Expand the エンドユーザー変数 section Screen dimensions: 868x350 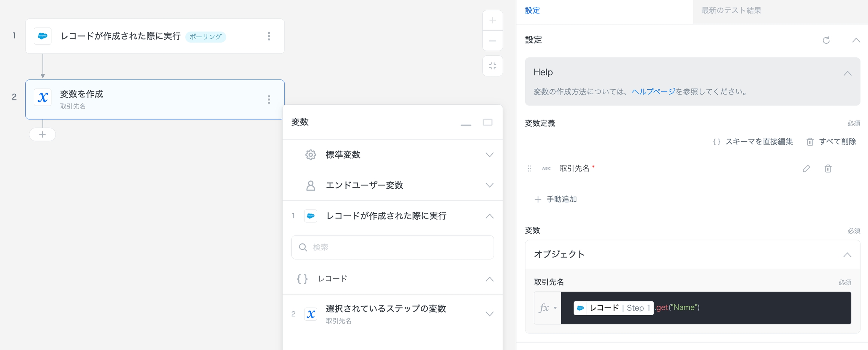coord(489,185)
